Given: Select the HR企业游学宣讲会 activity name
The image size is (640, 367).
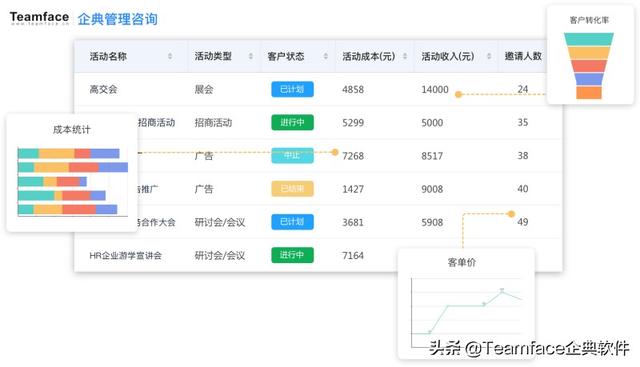Looking at the screenshot, I should [125, 256].
